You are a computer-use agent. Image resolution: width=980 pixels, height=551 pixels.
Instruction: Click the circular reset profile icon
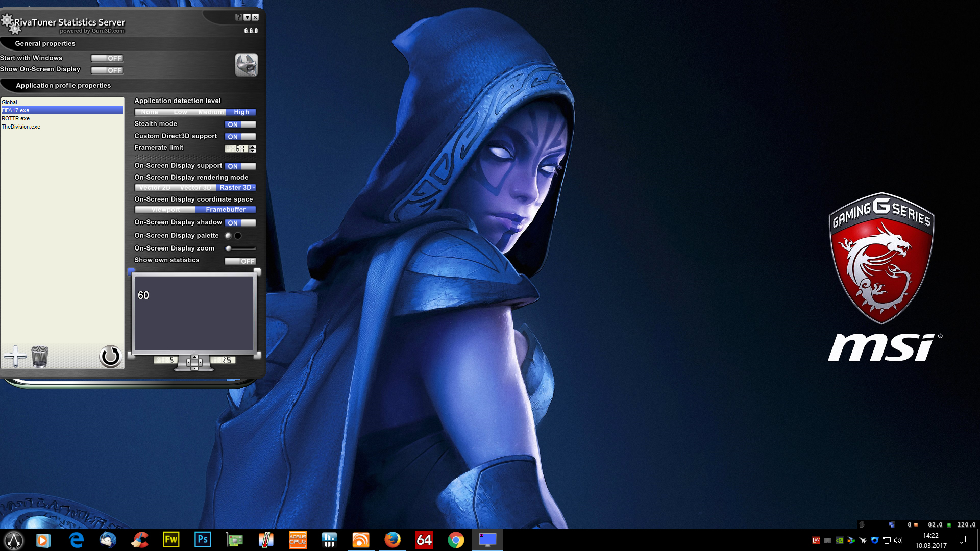(110, 356)
